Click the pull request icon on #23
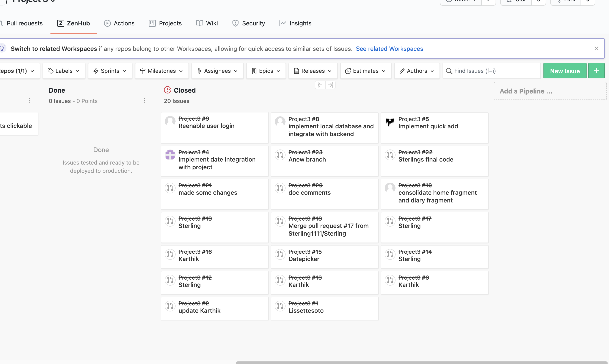The image size is (609, 364). 280,155
